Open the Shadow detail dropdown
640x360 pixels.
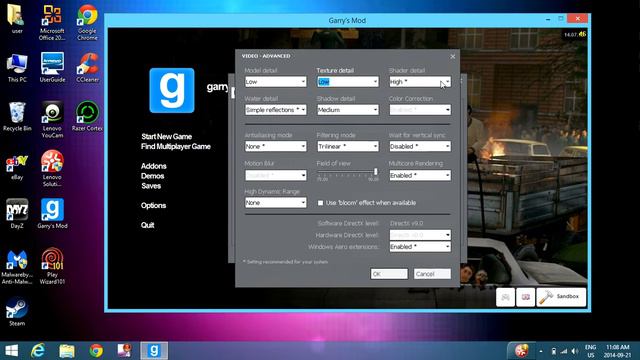point(348,110)
